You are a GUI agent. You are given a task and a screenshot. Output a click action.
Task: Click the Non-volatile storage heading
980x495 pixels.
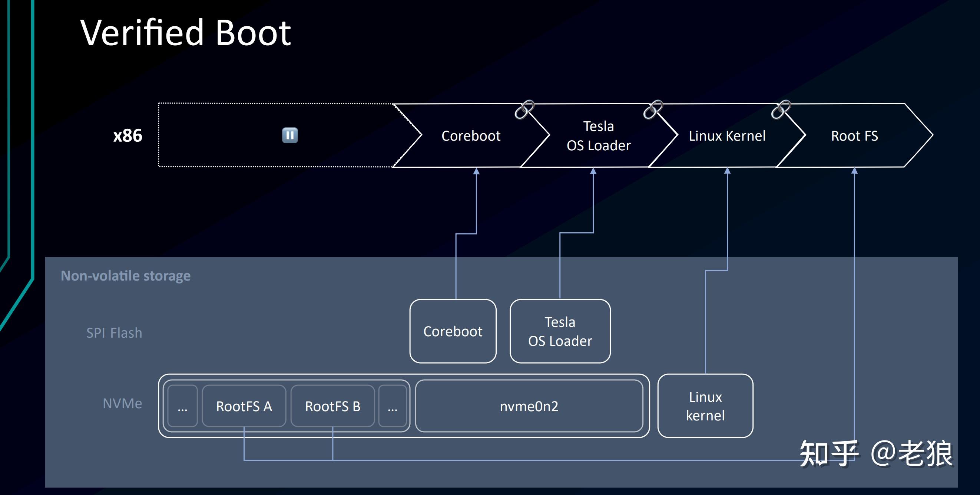pos(126,276)
